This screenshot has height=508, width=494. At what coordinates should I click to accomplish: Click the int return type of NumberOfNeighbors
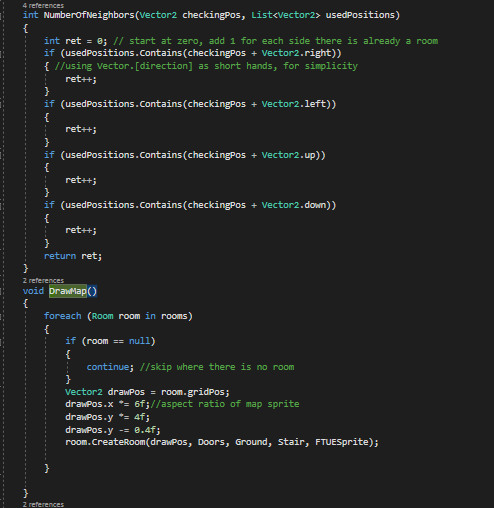[x=31, y=15]
